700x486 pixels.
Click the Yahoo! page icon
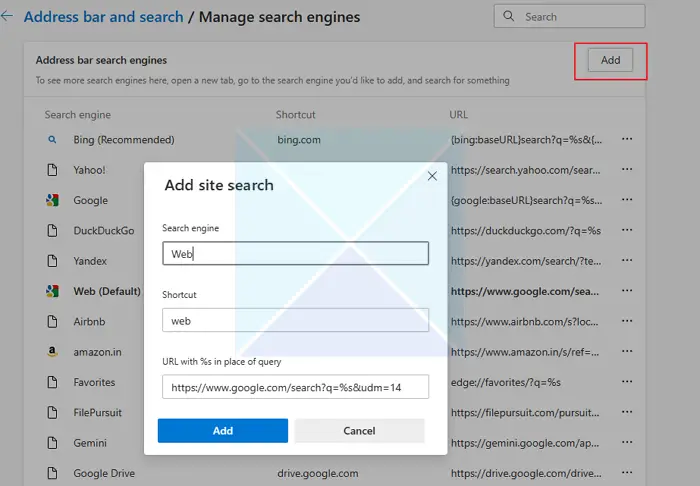(x=52, y=170)
